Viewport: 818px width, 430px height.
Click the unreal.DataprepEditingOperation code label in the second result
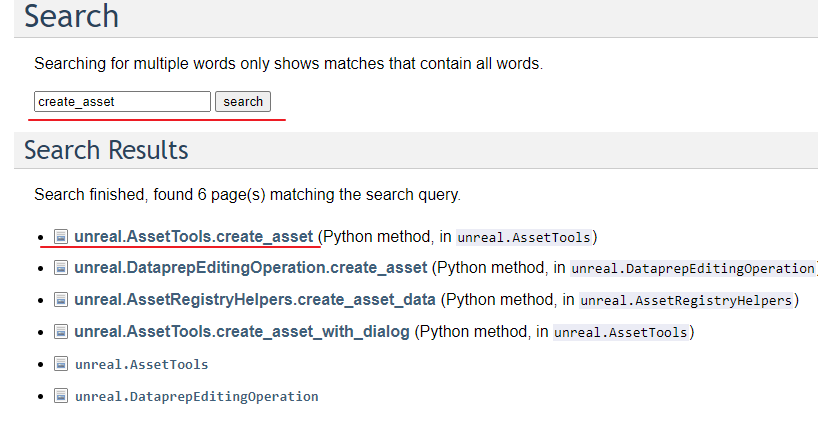(692, 268)
